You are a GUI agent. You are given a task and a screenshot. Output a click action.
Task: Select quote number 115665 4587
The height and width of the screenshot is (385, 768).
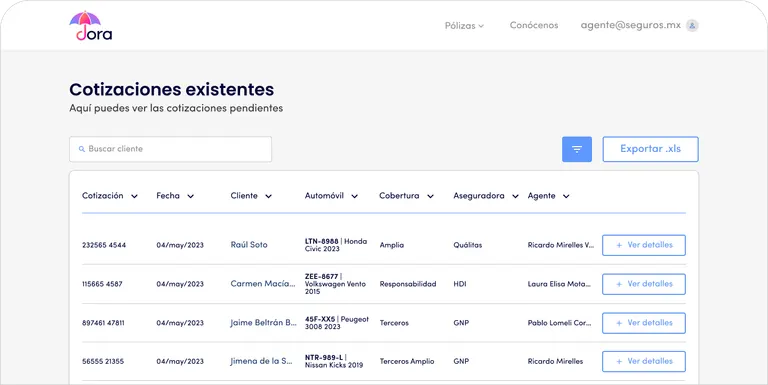(102, 284)
